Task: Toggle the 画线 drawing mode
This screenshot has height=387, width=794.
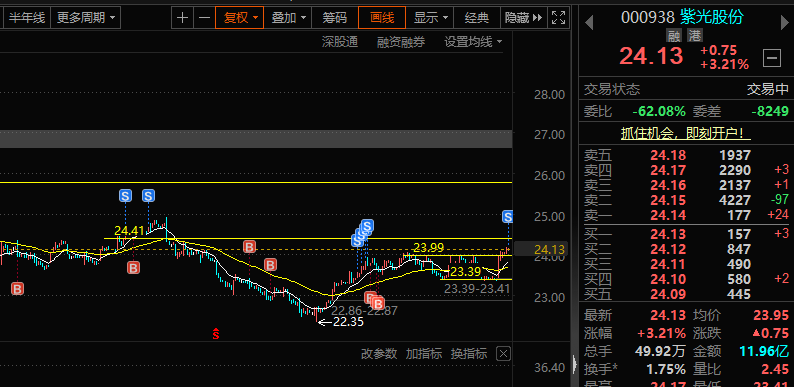Action: (382, 18)
